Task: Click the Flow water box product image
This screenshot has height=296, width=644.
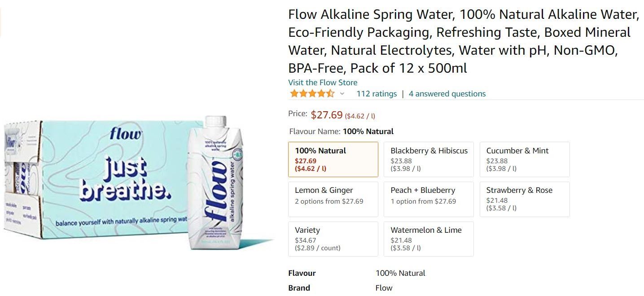Action: pyautogui.click(x=103, y=179)
